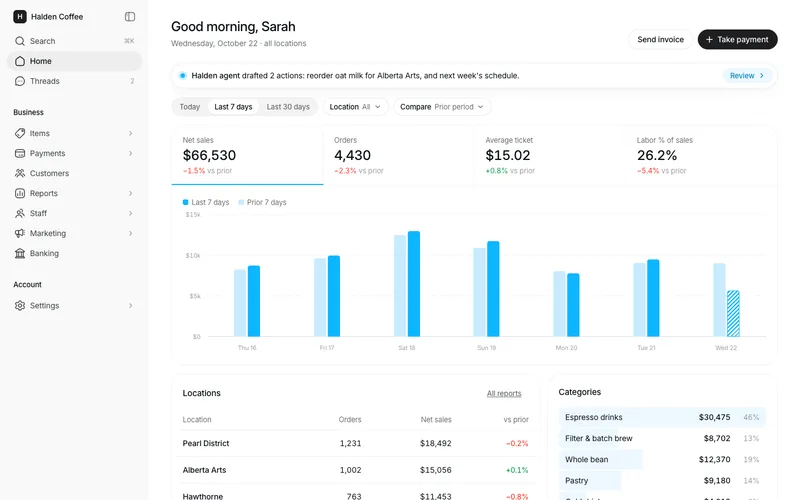Select the Last 30 days range
The width and height of the screenshot is (800, 500).
click(288, 107)
